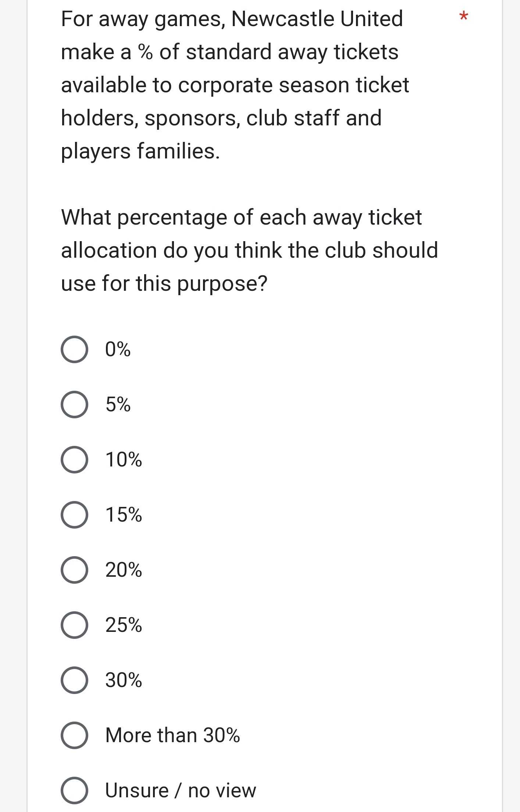Click the '30%' option label text
The height and width of the screenshot is (812, 520).
point(124,680)
